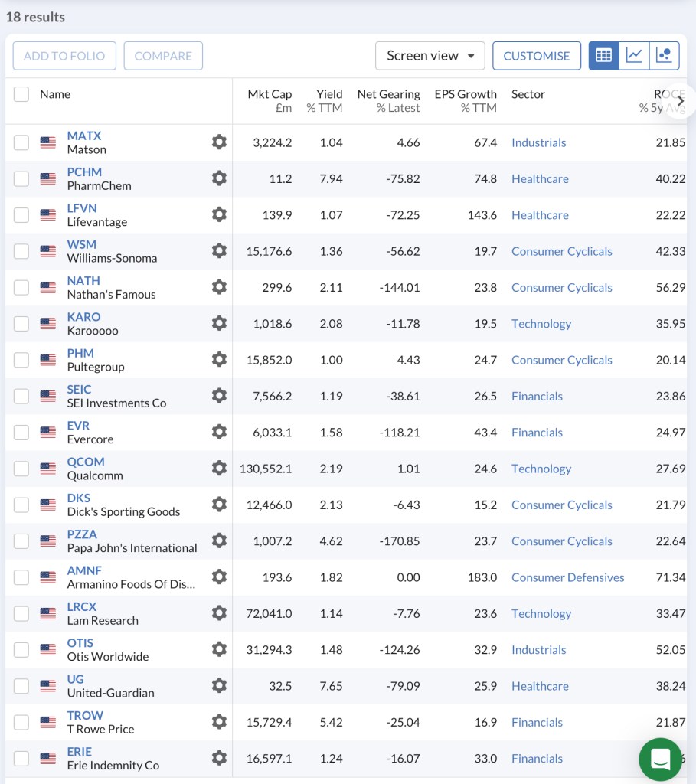This screenshot has height=784, width=696.
Task: Switch to line chart view icon
Action: (x=634, y=56)
